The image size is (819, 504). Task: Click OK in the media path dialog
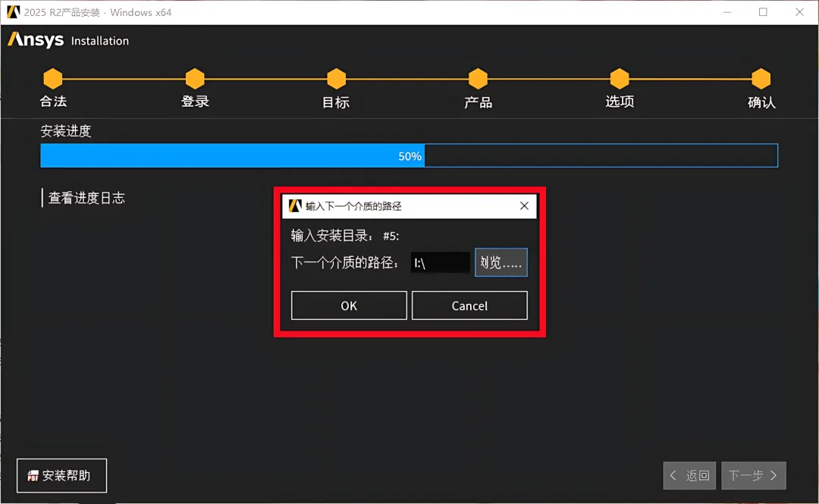click(349, 305)
